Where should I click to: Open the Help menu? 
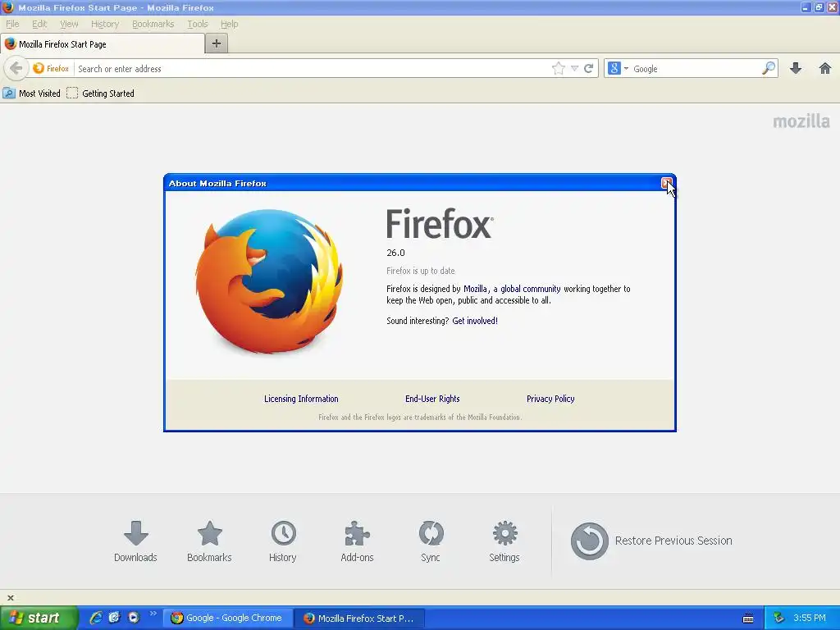(x=230, y=24)
